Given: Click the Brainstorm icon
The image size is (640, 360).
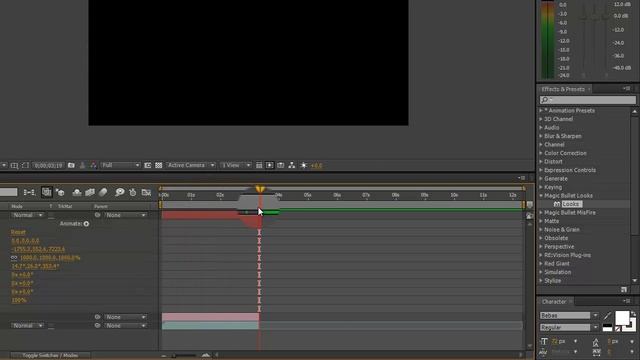Looking at the screenshot, I should (x=119, y=192).
